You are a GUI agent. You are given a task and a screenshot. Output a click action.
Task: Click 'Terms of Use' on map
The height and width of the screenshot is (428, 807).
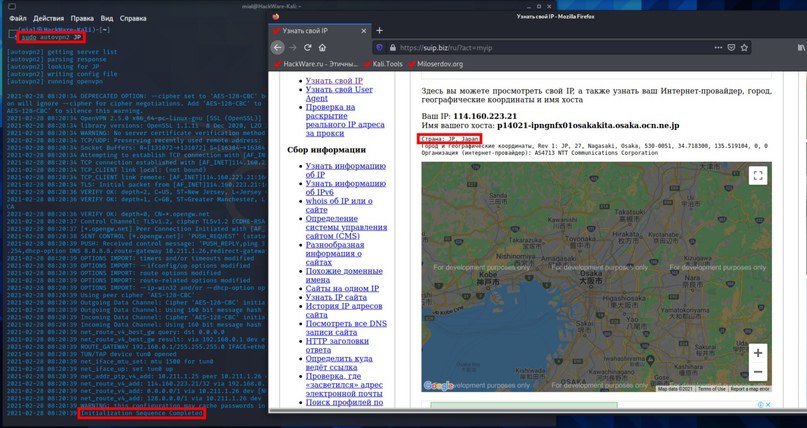[x=712, y=389]
